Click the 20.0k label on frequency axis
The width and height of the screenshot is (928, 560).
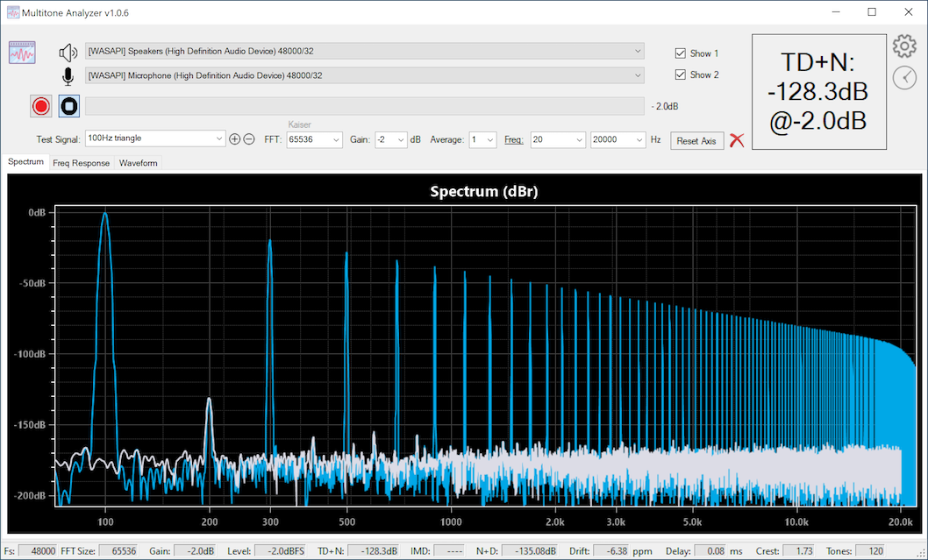pyautogui.click(x=900, y=521)
